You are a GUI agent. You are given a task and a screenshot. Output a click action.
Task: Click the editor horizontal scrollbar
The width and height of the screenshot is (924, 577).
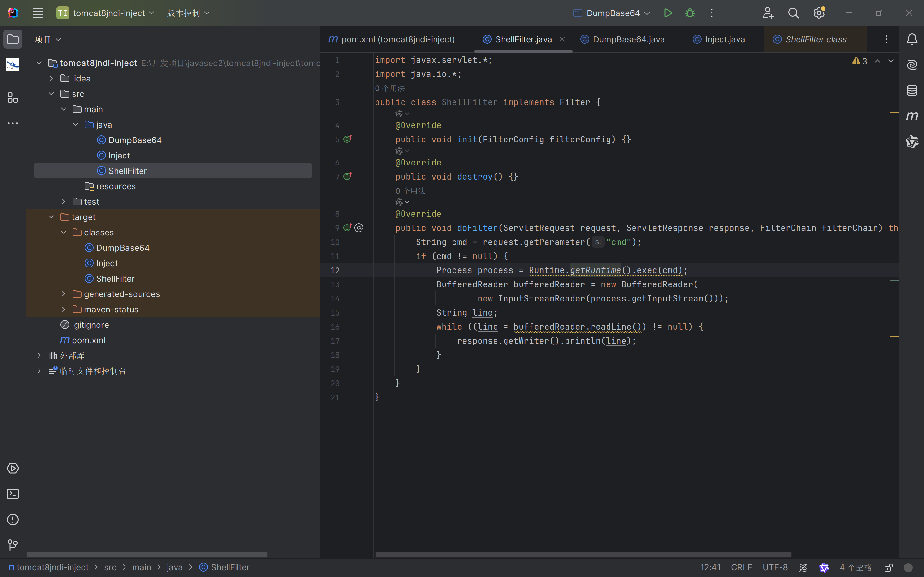(x=583, y=555)
